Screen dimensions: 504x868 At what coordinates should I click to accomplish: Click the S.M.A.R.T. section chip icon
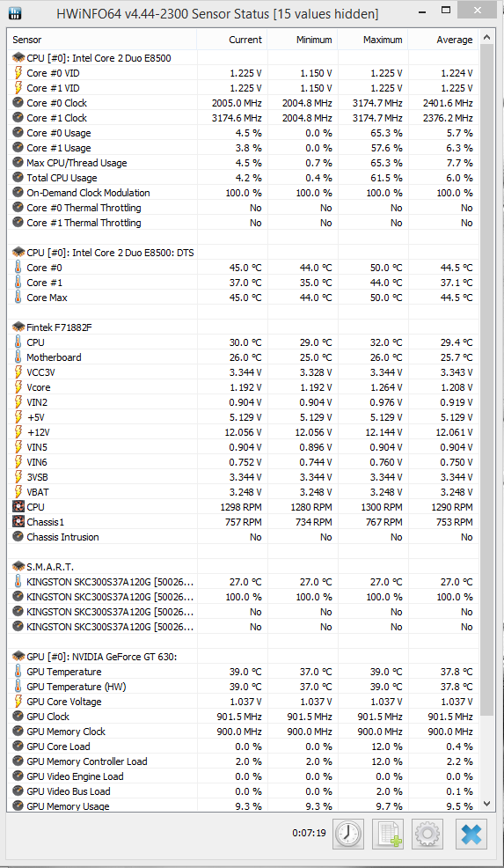18,567
